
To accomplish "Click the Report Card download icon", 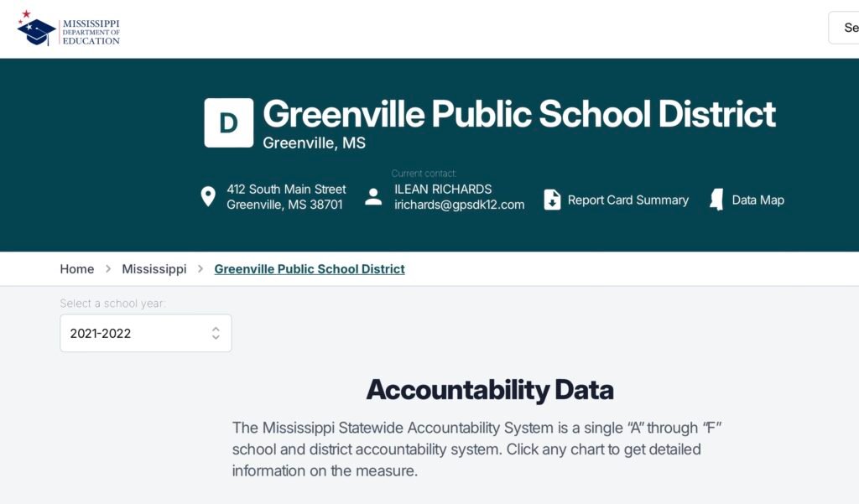I will 552,200.
